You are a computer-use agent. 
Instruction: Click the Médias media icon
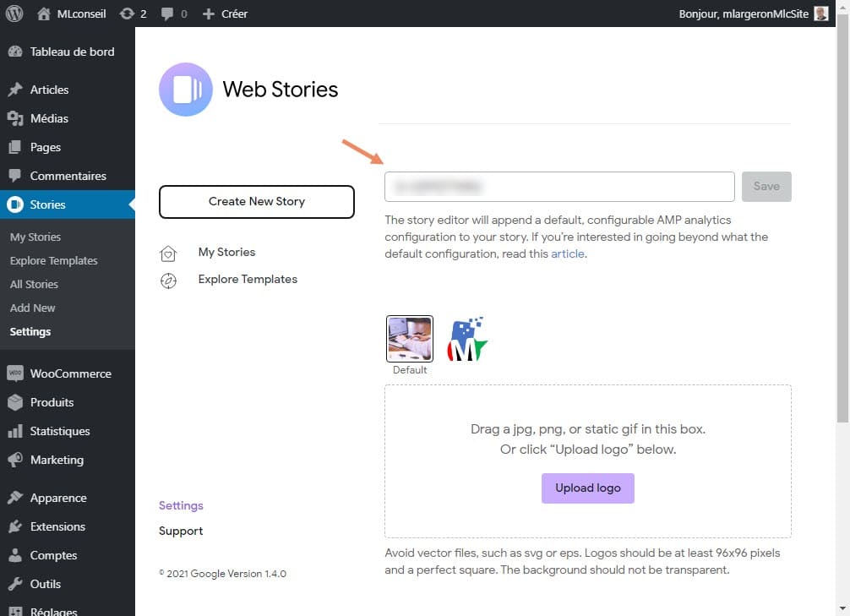coord(15,118)
